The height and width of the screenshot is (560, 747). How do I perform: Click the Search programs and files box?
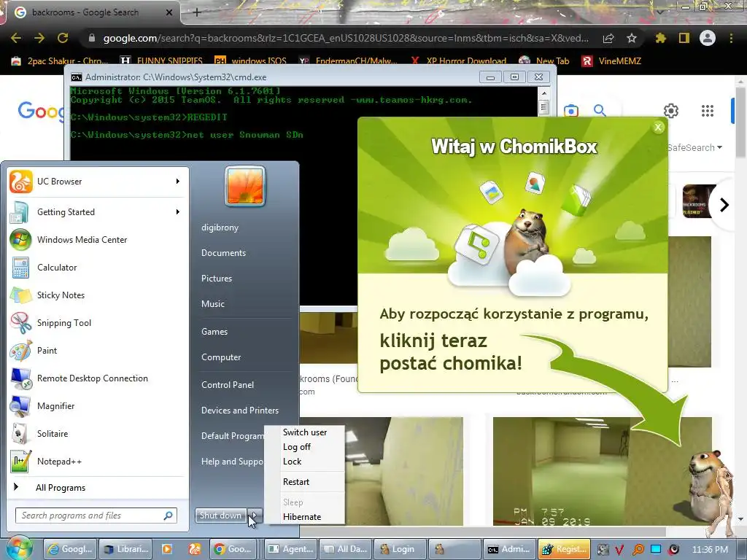96,516
